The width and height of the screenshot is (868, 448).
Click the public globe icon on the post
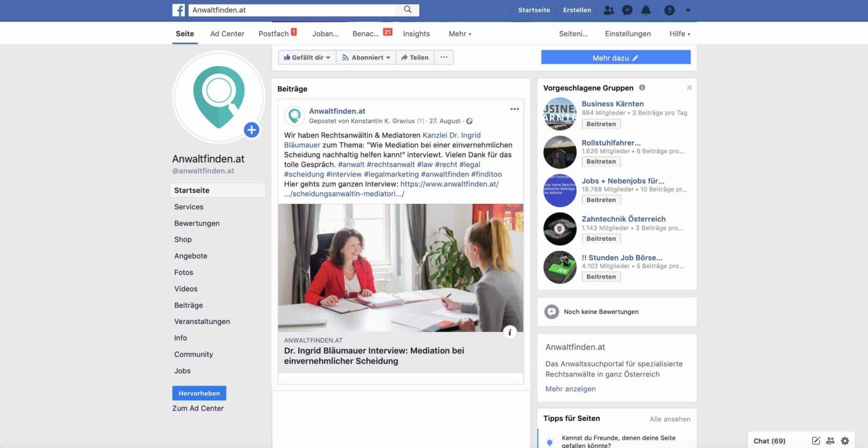click(x=469, y=121)
